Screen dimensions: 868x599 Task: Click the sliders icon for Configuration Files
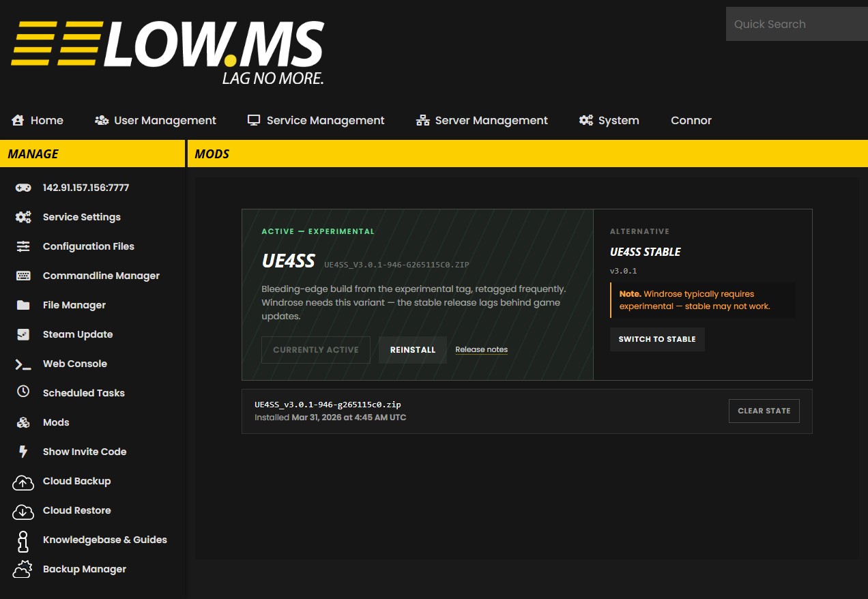(x=23, y=246)
